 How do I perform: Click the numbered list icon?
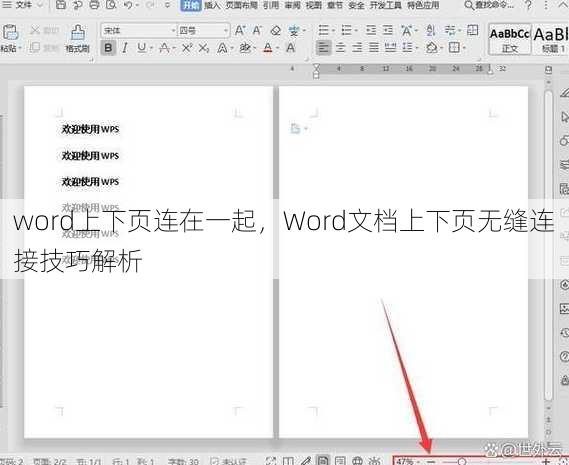pos(346,30)
